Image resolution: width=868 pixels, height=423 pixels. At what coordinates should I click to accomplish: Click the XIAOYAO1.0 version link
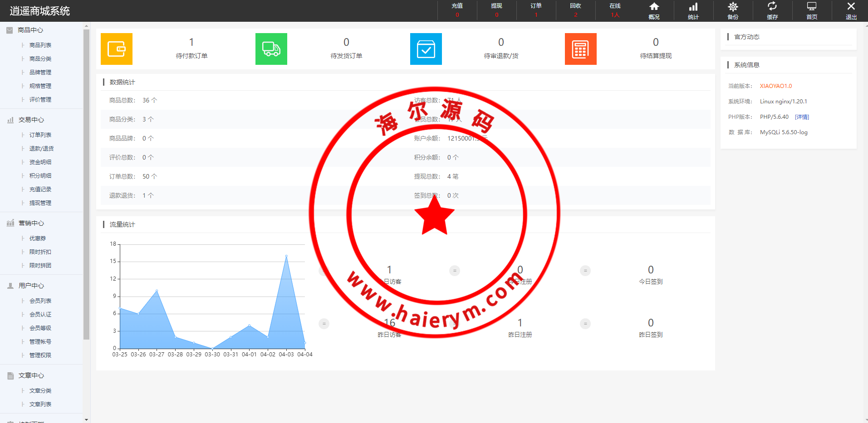776,86
